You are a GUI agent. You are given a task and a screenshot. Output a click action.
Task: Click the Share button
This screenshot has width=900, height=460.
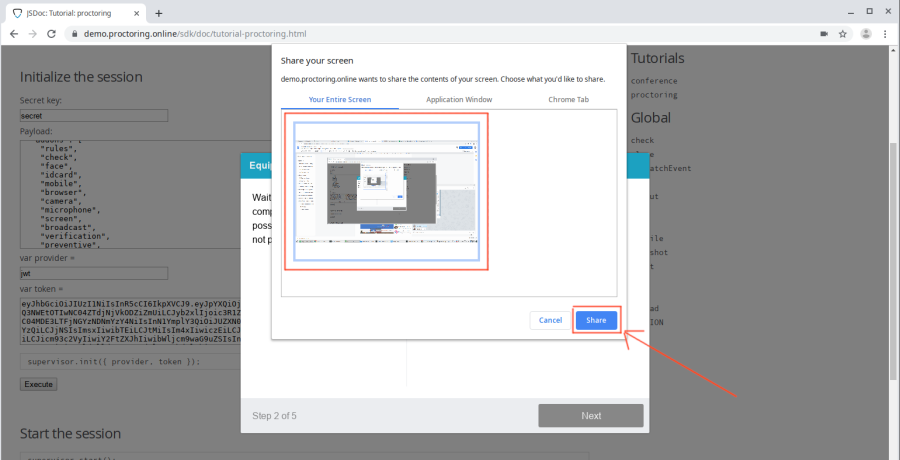point(596,320)
